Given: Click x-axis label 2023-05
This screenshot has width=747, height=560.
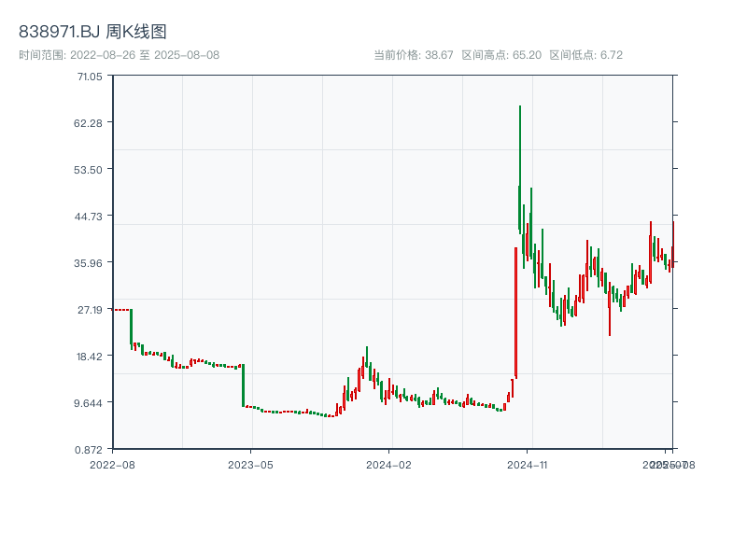Looking at the screenshot, I should click(x=250, y=465).
